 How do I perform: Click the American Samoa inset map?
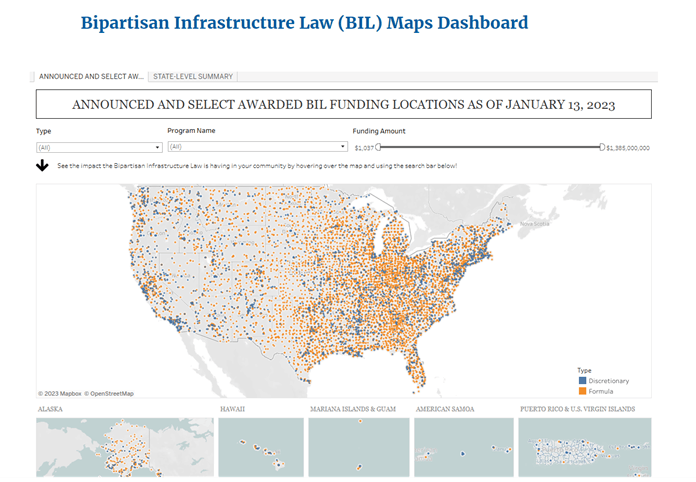coord(463,444)
